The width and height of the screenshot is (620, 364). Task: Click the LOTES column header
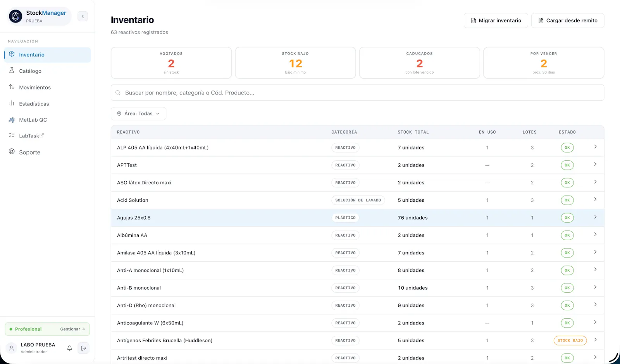530,132
